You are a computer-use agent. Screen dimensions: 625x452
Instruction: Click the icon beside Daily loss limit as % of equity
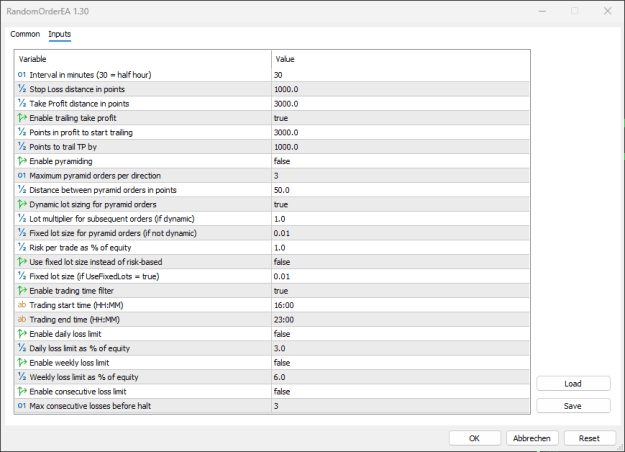pyautogui.click(x=22, y=348)
